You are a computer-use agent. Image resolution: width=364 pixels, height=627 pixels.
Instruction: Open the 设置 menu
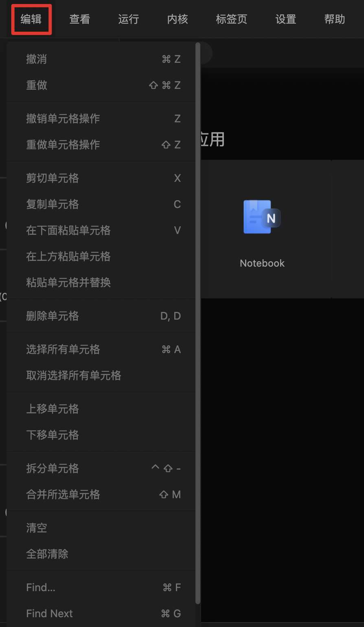(x=286, y=19)
